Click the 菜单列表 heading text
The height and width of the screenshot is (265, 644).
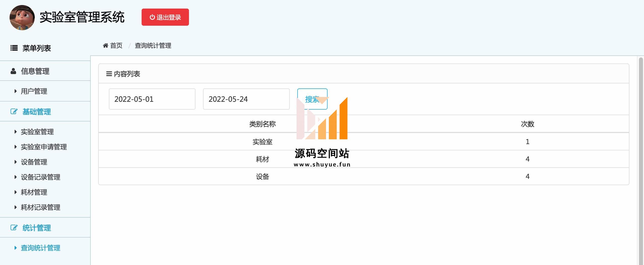click(37, 48)
